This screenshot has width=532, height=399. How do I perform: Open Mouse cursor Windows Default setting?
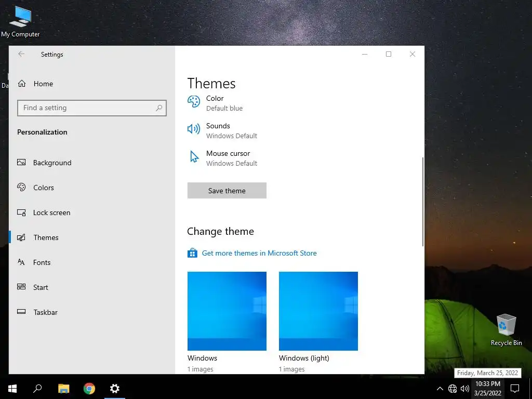click(222, 158)
